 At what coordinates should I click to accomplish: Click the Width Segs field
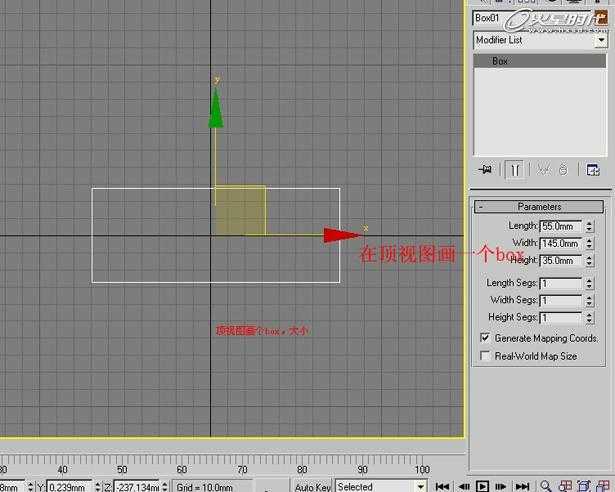pyautogui.click(x=560, y=301)
